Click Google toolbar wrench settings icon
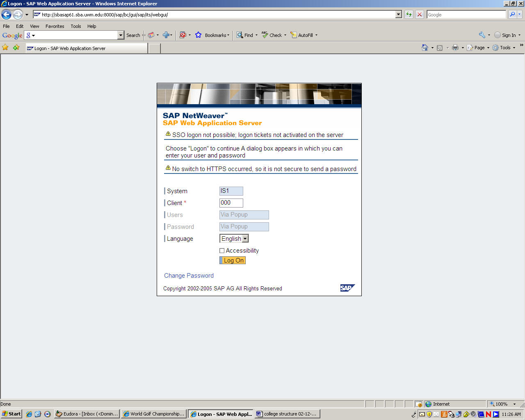Viewport: 525px width, 420px height. coord(482,35)
